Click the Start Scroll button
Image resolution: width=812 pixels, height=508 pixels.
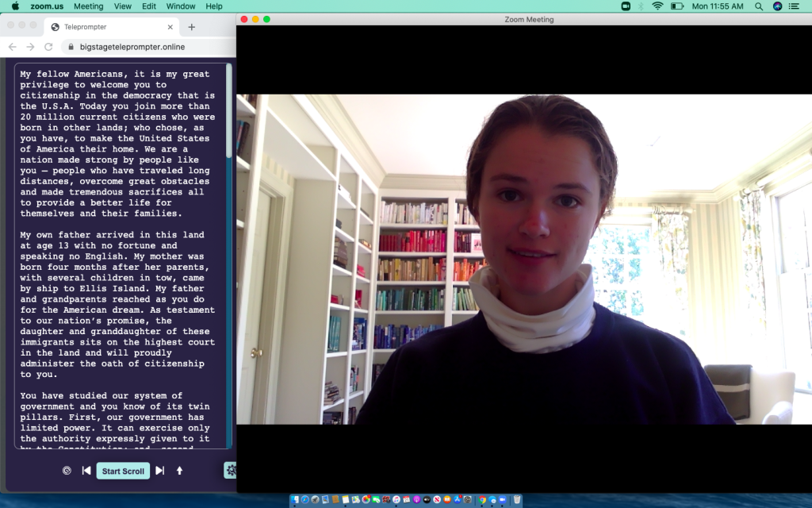click(x=123, y=471)
